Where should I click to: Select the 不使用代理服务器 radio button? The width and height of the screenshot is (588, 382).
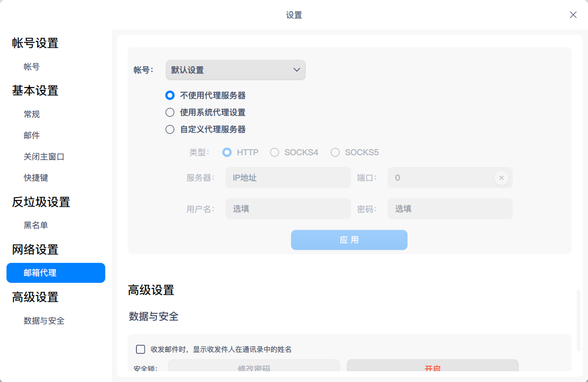coord(170,95)
